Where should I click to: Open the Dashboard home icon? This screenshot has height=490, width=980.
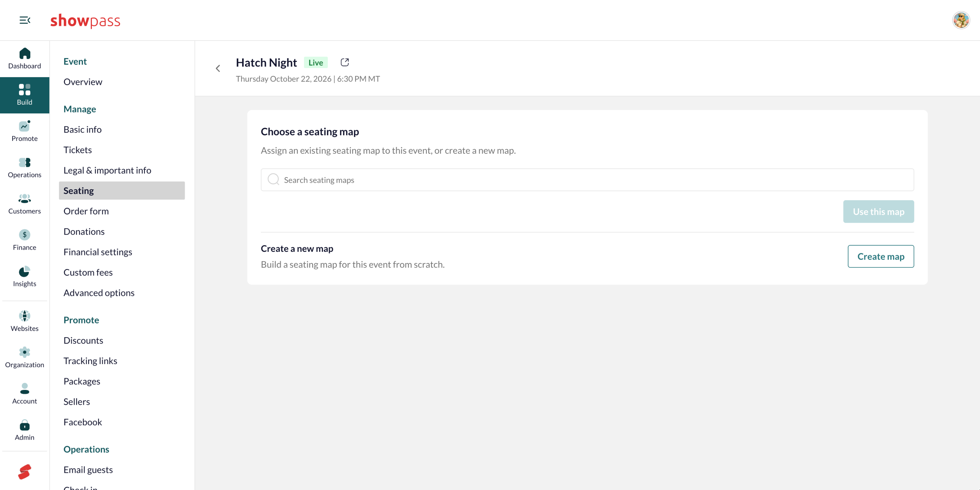tap(25, 53)
